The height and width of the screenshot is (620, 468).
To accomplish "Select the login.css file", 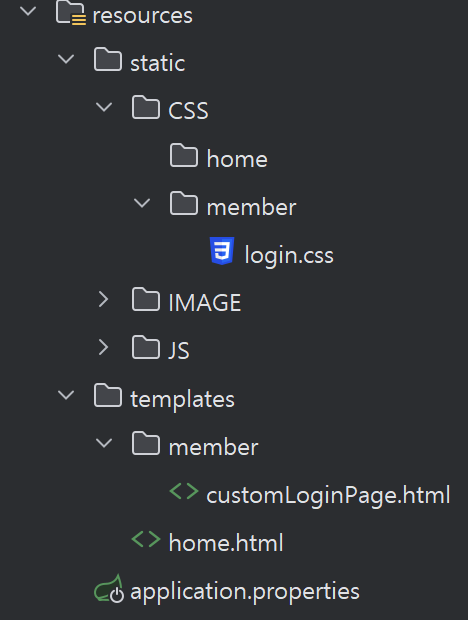I will click(289, 255).
